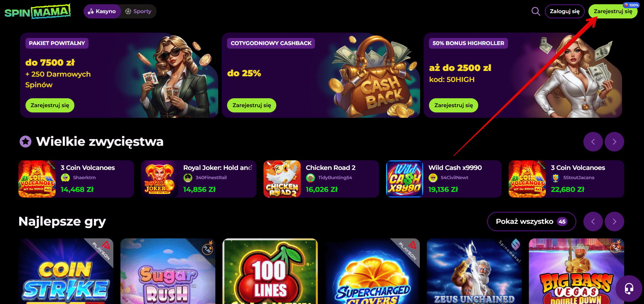Image resolution: width=644 pixels, height=304 pixels.
Task: Select the Royal Joker game icon
Action: [x=159, y=179]
